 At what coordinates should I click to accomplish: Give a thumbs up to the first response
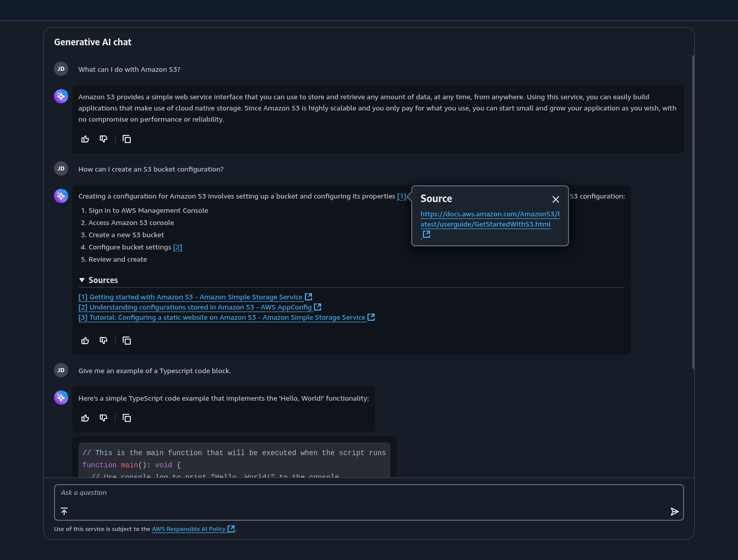point(85,138)
